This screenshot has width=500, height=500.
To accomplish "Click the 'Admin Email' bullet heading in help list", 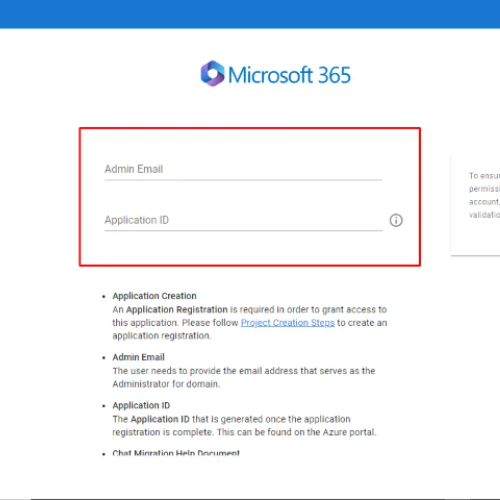I will (x=138, y=357).
